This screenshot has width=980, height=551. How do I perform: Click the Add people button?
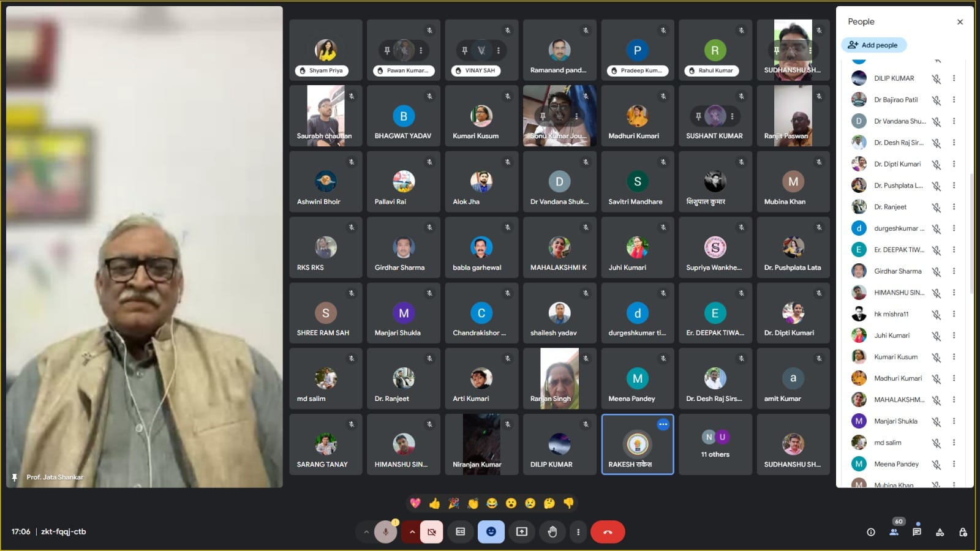pos(873,45)
